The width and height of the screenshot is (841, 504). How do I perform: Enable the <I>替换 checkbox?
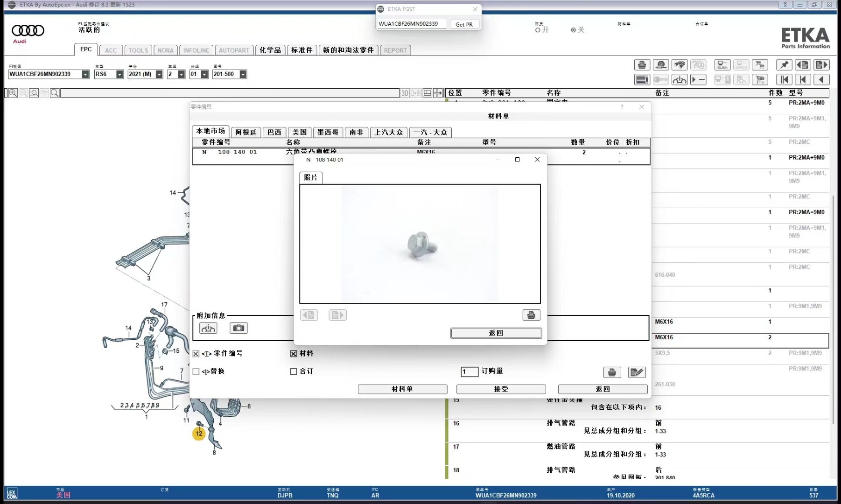tap(196, 371)
